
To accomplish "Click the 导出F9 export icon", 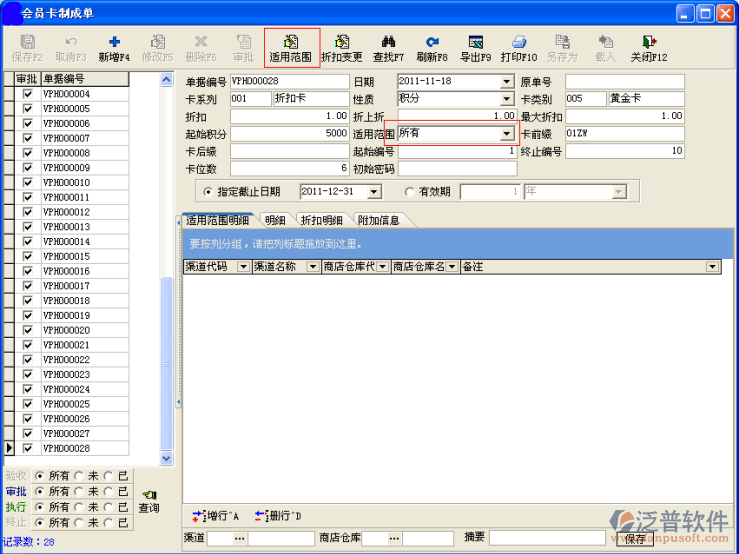I will coord(476,44).
